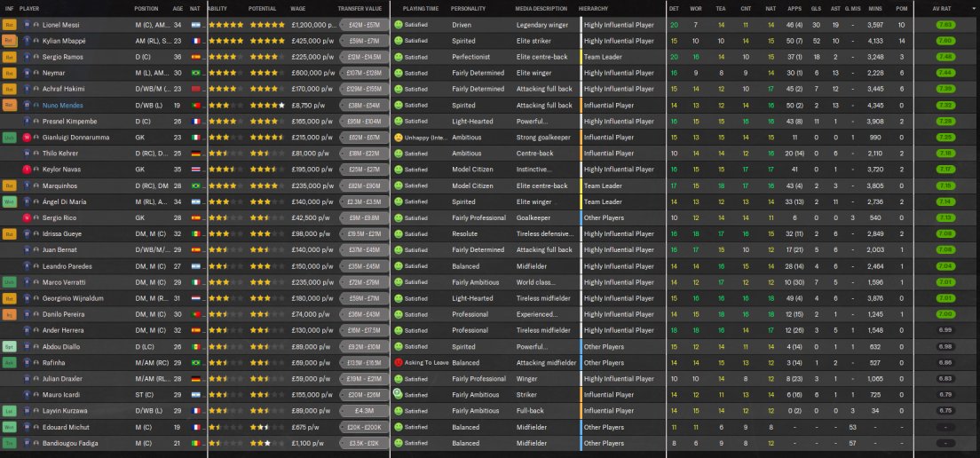
Task: Click the red angry face in Rafinha's row
Action: (x=399, y=362)
